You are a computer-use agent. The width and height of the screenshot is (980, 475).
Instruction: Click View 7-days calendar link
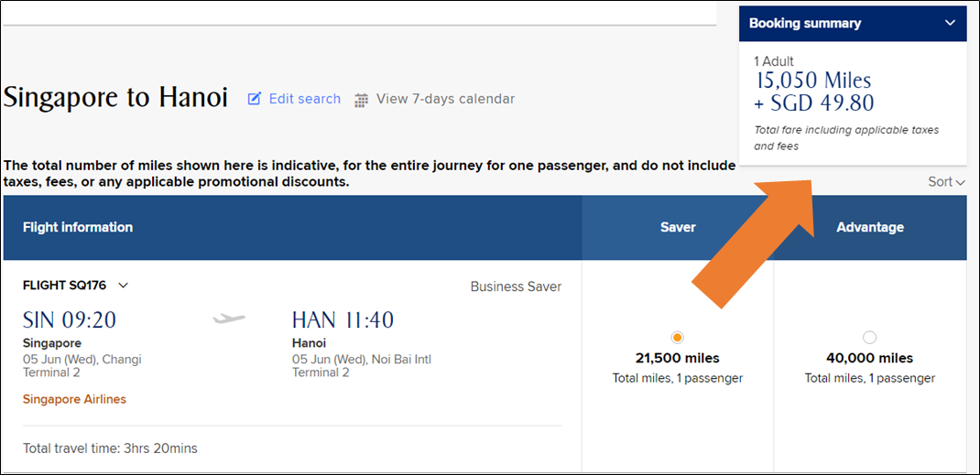click(x=446, y=99)
